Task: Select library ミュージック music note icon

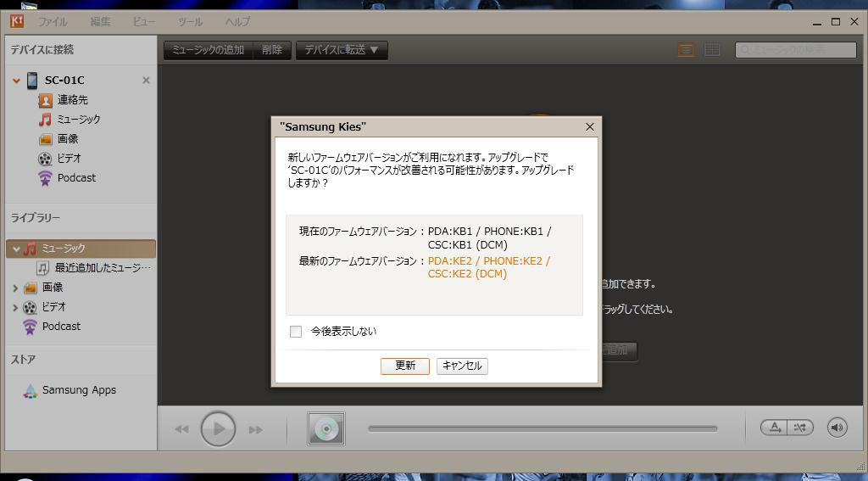Action: point(30,249)
